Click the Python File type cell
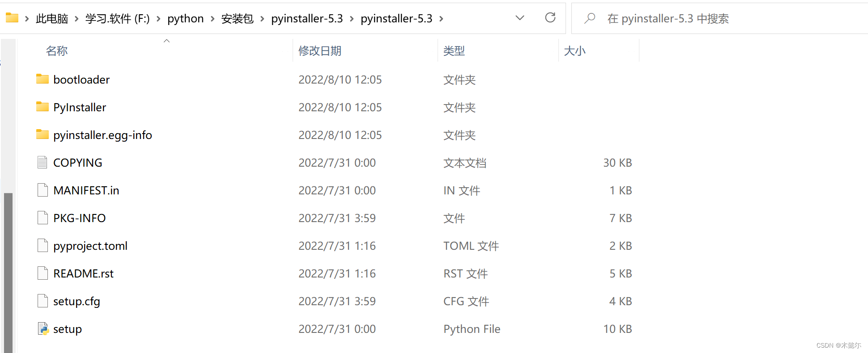The image size is (868, 353). pos(472,328)
